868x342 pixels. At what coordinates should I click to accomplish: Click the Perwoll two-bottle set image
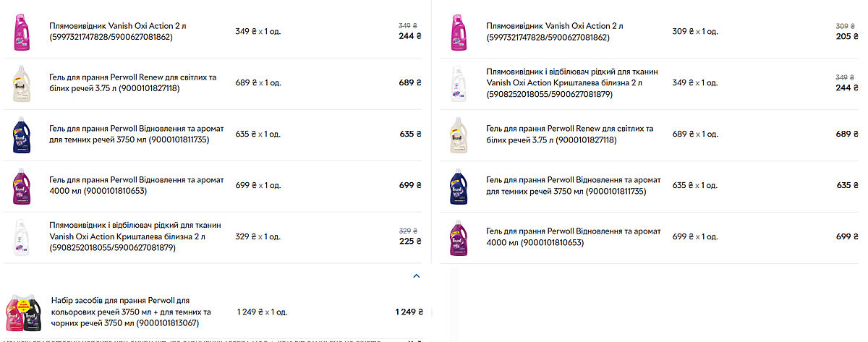(23, 312)
